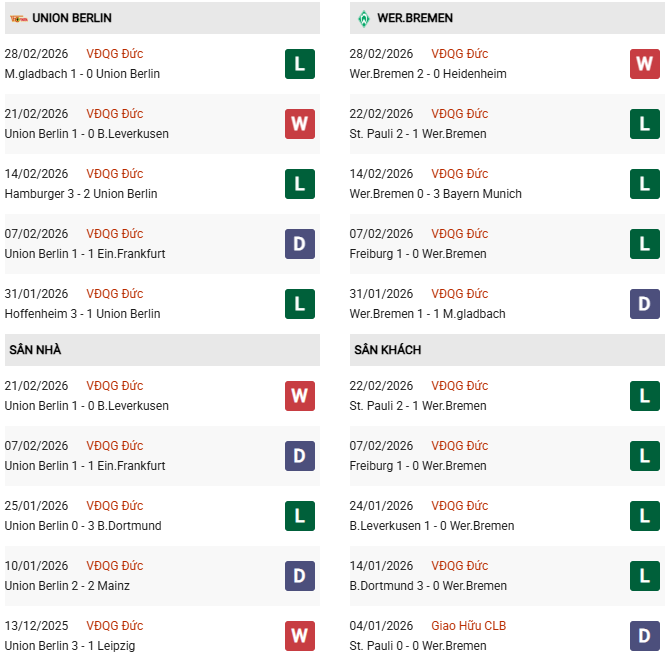Open the WER.BREMEN team header
Viewport: 666px width, 661px height.
pos(415,18)
